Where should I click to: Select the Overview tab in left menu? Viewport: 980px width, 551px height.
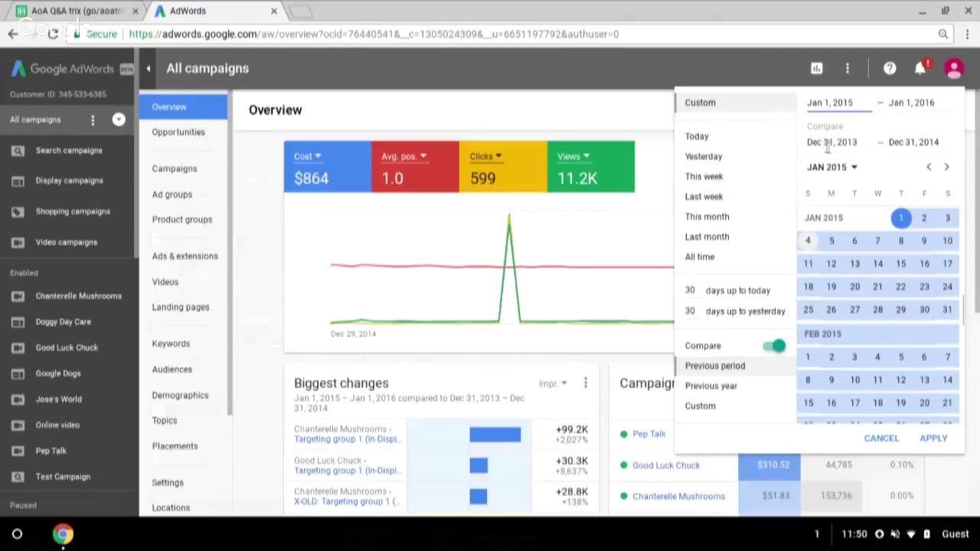coord(184,106)
